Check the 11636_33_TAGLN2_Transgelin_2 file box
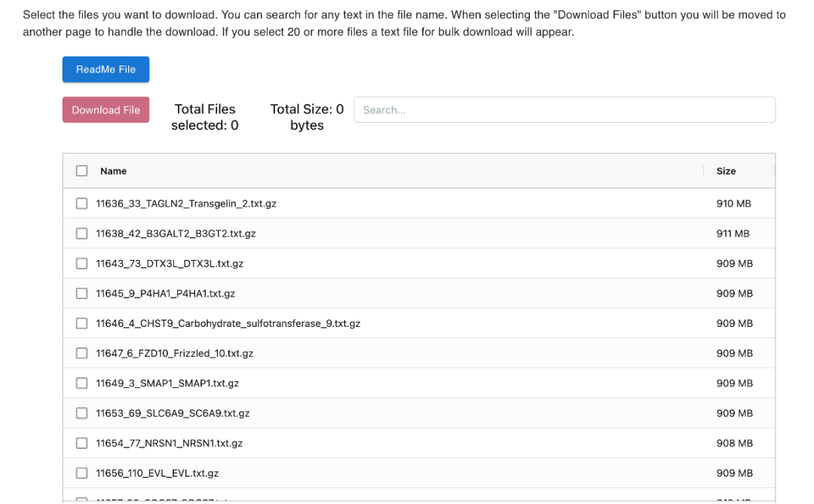 [x=81, y=203]
